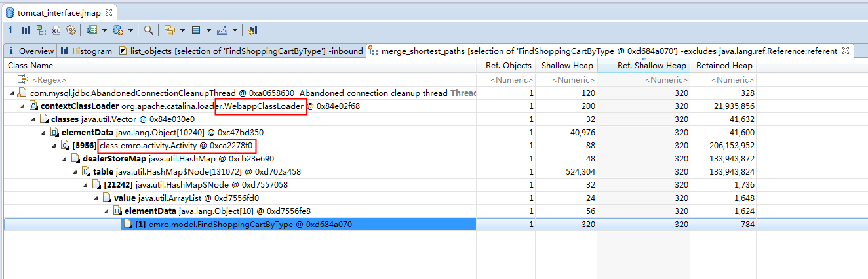Sort by the Retained Heap column header
868x279 pixels.
(724, 66)
